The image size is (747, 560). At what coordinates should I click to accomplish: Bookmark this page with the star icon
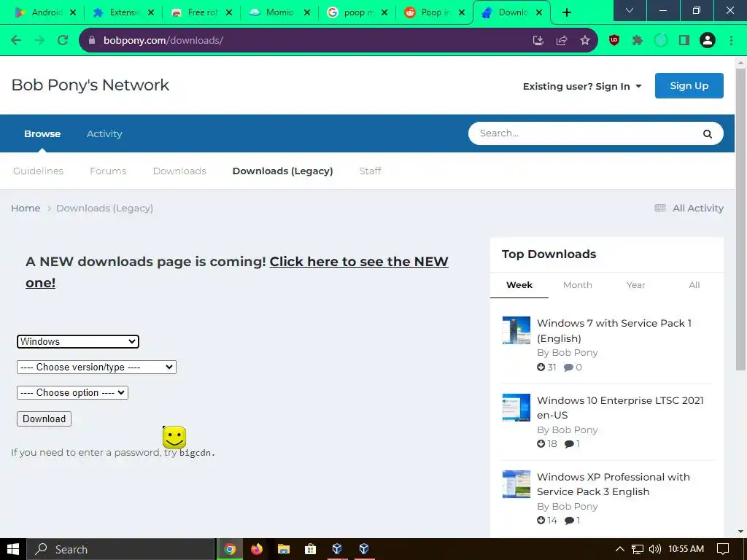tap(585, 41)
